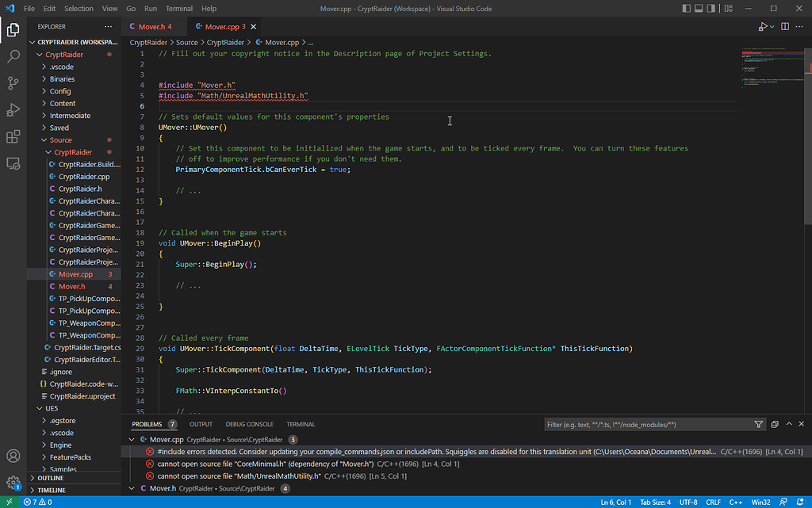Click the C++ language mode indicator
The width and height of the screenshot is (812, 508).
(x=735, y=502)
